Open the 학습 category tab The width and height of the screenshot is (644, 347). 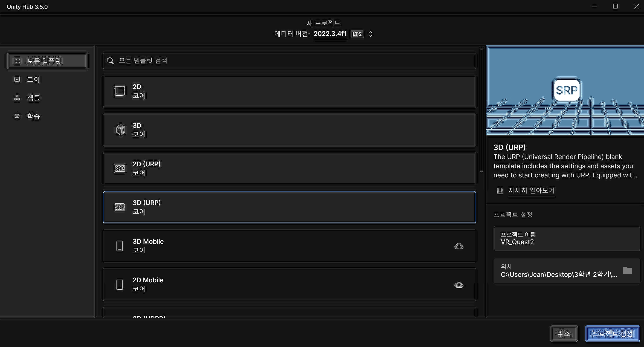[33, 116]
